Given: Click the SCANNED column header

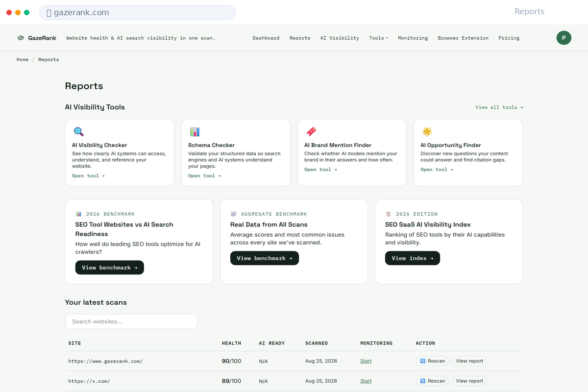Looking at the screenshot, I should 317,343.
